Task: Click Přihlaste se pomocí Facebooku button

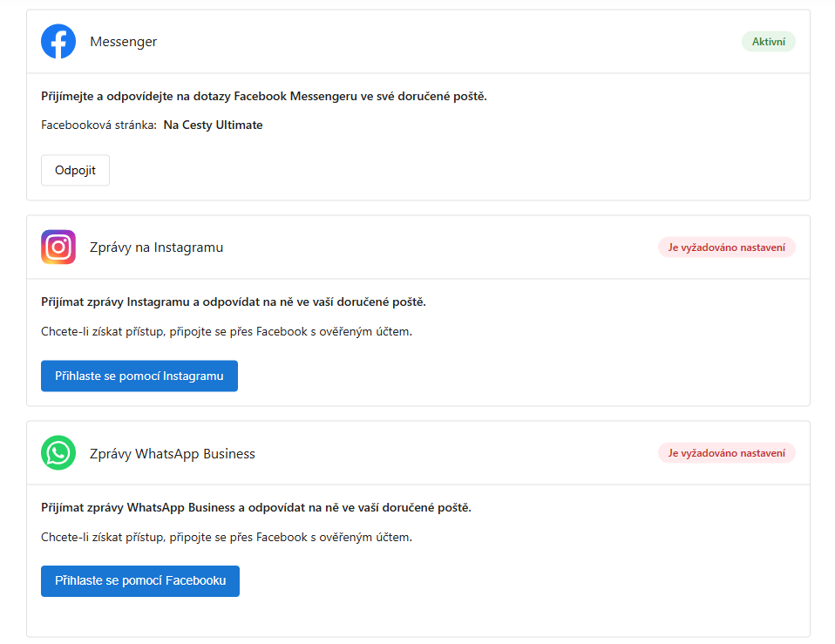Action: coord(140,580)
